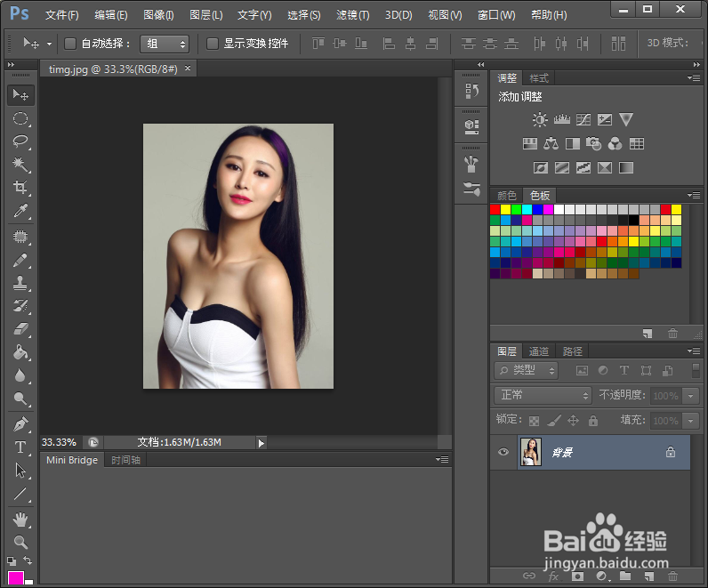Screen dimensions: 708x588
Task: Select the Paint Bucket tool
Action: [20, 352]
